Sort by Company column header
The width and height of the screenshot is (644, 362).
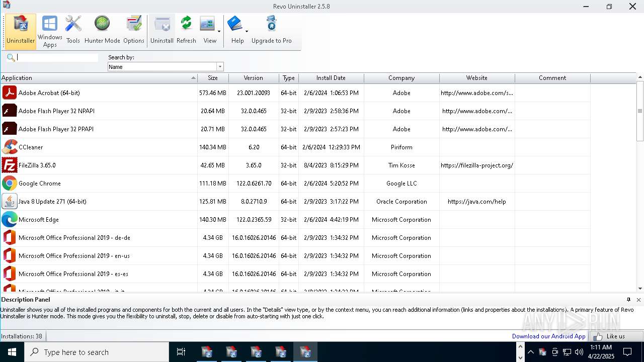point(401,78)
